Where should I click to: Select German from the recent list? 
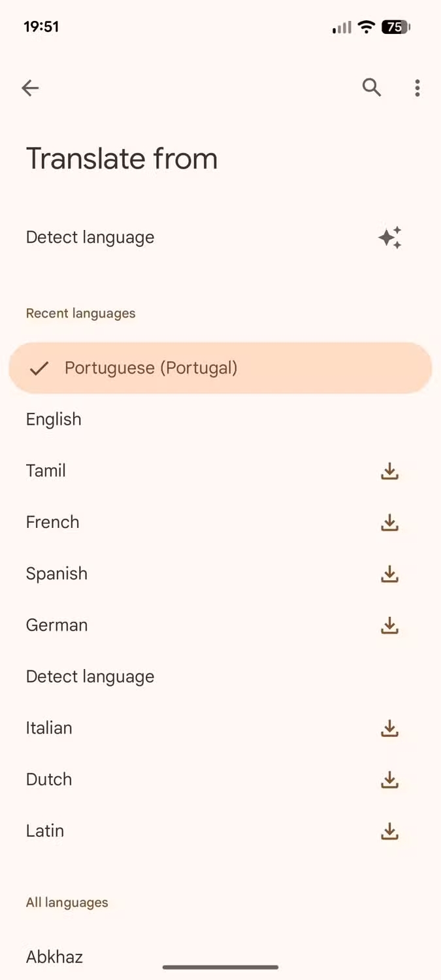click(57, 625)
